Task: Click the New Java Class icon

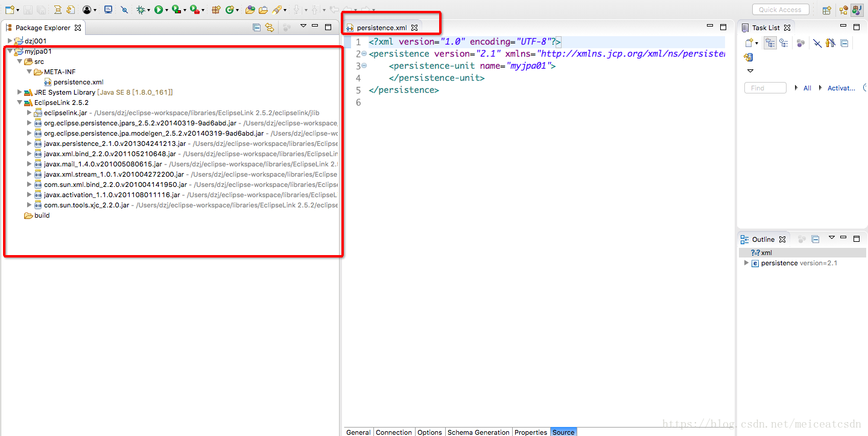Action: pos(229,10)
